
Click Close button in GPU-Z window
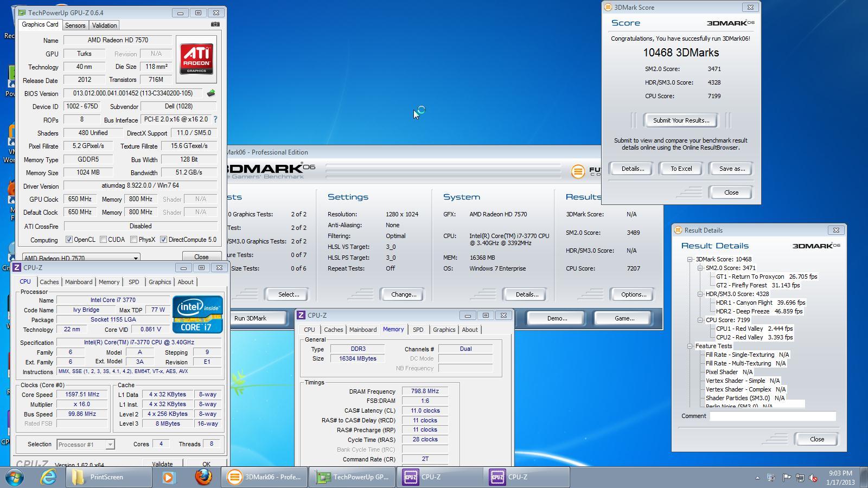pos(201,256)
